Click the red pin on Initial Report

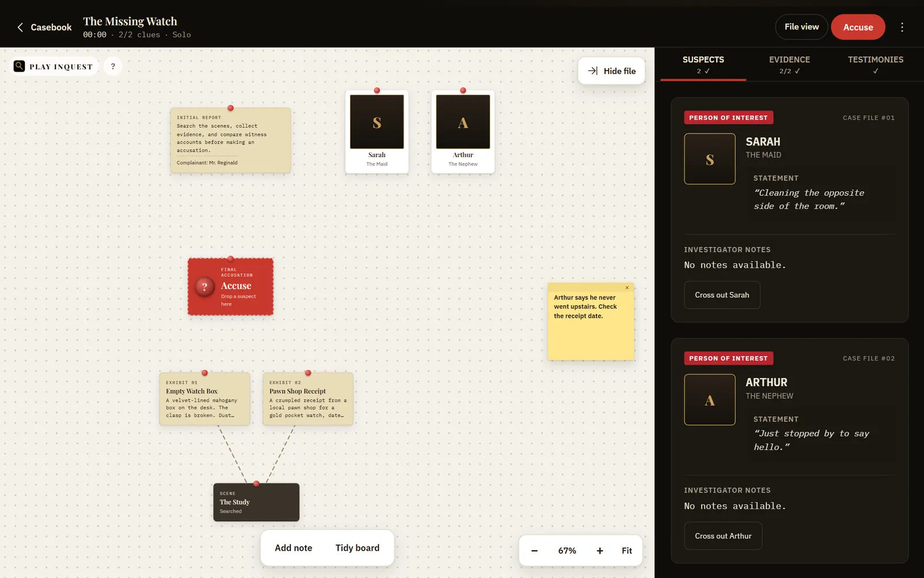[230, 108]
